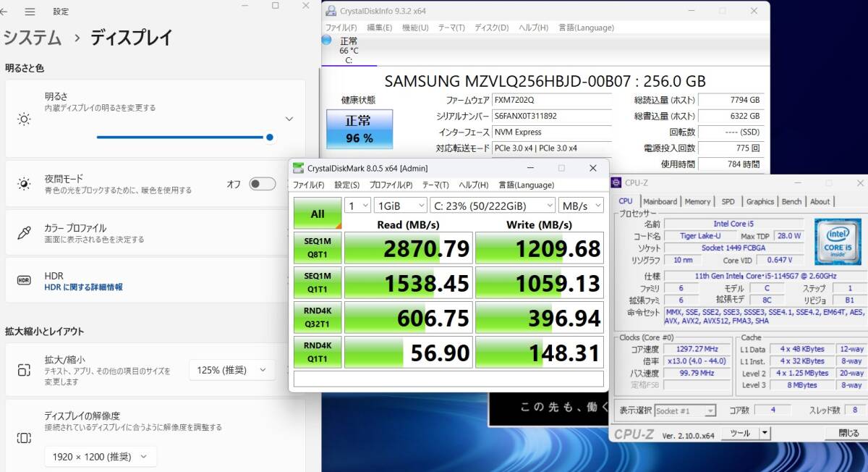
Task: Click the blue disk status circle in CrystalDiskInfo
Action: click(326, 40)
